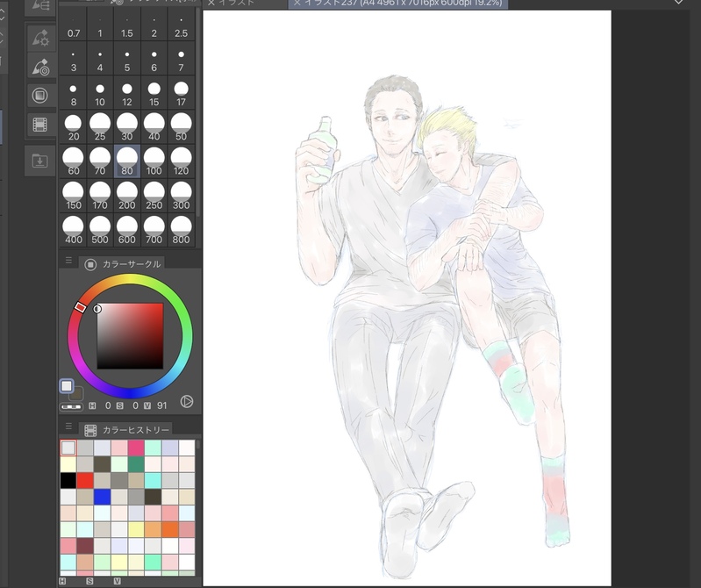
Task: Pick the blue swatch in color history
Action: coord(103,497)
